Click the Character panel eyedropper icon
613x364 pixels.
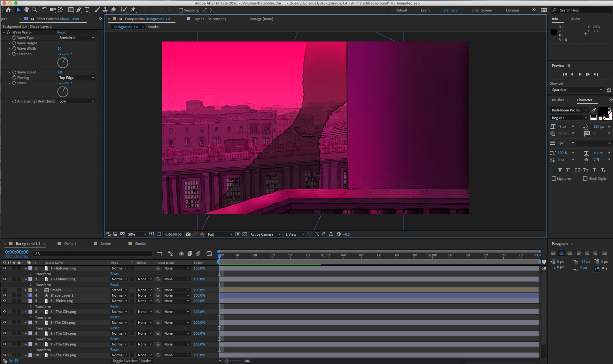pyautogui.click(x=594, y=110)
